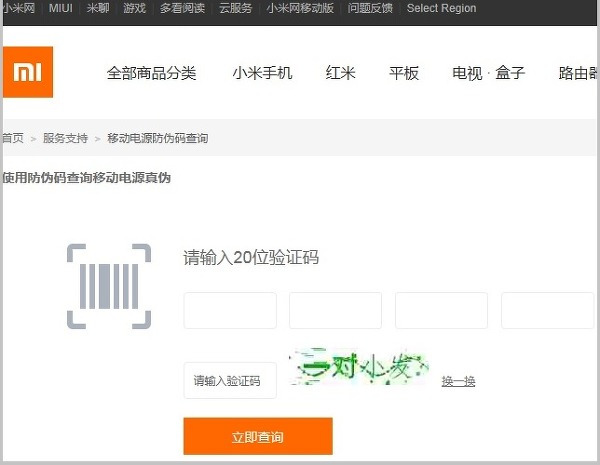The height and width of the screenshot is (465, 600).
Task: Go to 服务支持 in the breadcrumb
Action: (x=65, y=138)
